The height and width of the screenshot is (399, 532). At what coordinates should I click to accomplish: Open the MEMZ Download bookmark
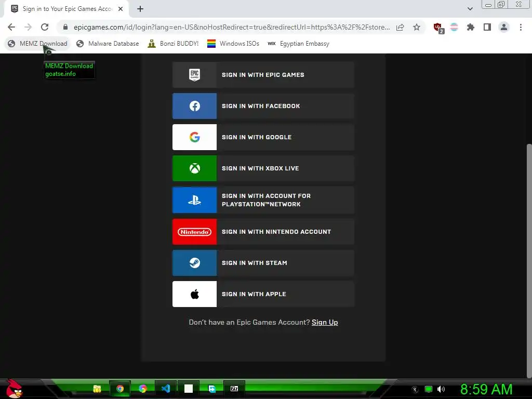point(37,44)
